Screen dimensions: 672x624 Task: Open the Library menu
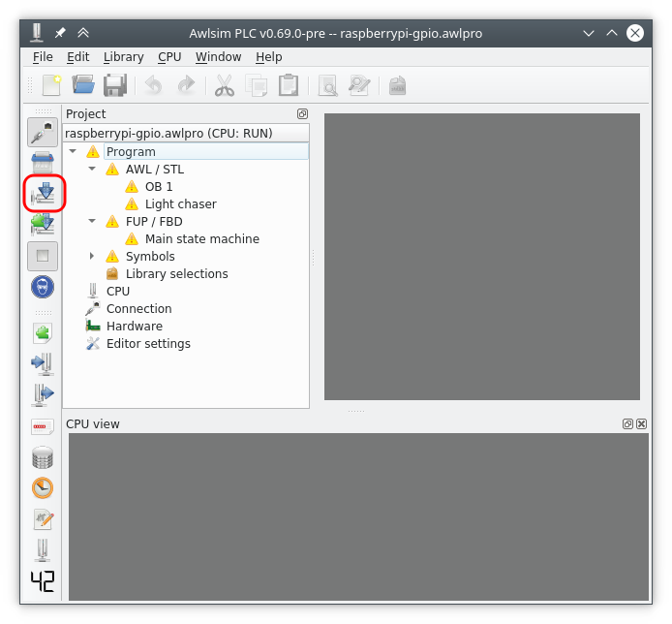123,57
